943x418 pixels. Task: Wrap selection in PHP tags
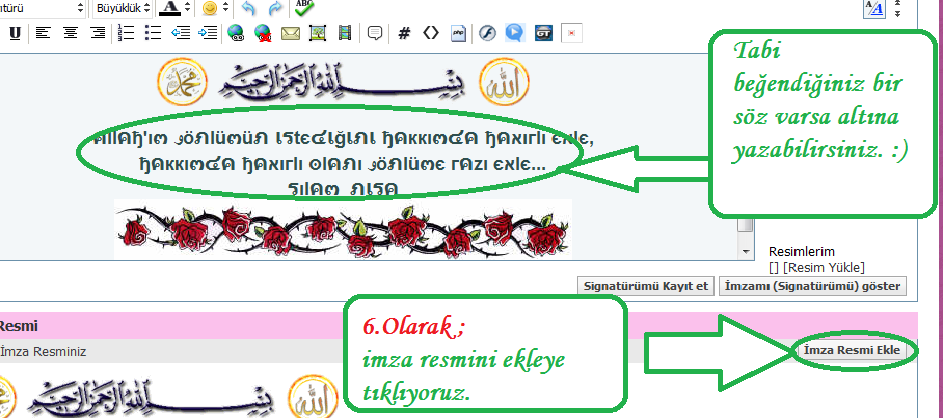click(x=458, y=33)
